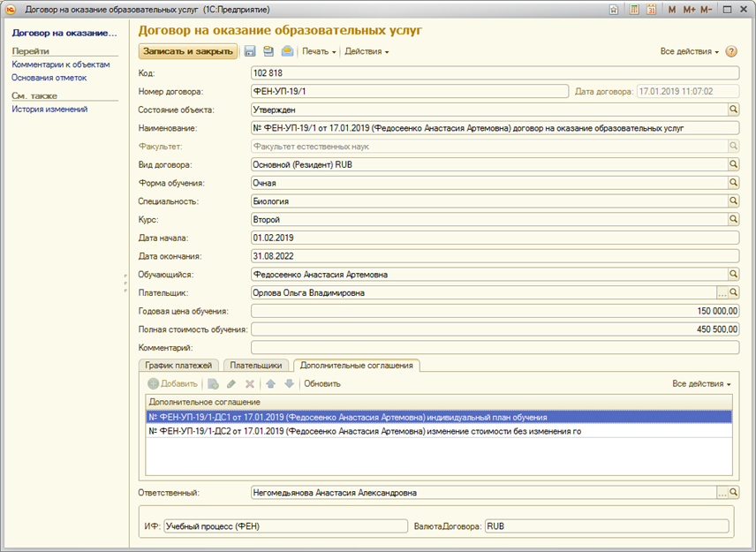Click the move down arrow in agreements toolbar
This screenshot has height=552, width=756.
pos(289,384)
